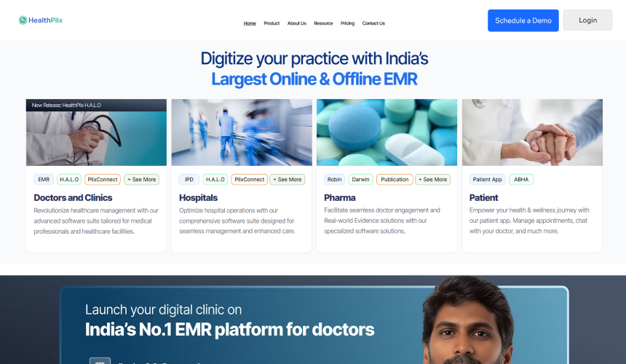
Task: Select H.A.L.O tag in Hospitals card
Action: (215, 180)
